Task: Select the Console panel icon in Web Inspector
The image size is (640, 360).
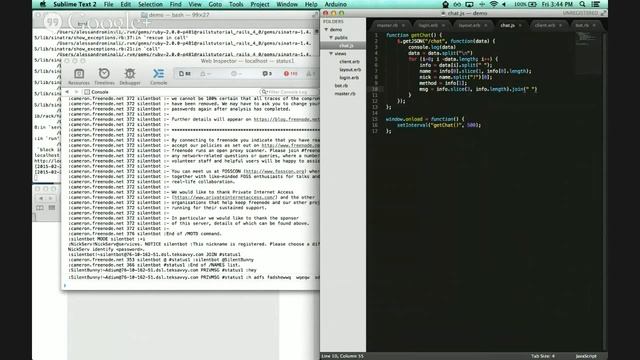Action: click(158, 76)
